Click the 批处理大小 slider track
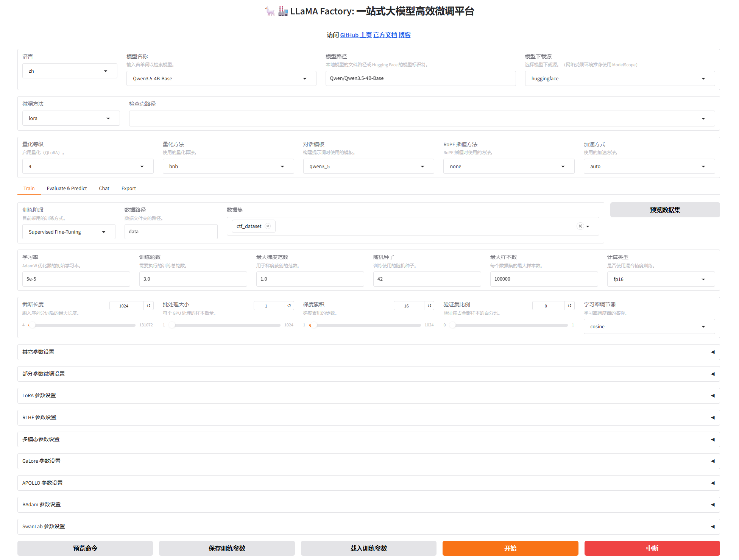 pos(225,325)
